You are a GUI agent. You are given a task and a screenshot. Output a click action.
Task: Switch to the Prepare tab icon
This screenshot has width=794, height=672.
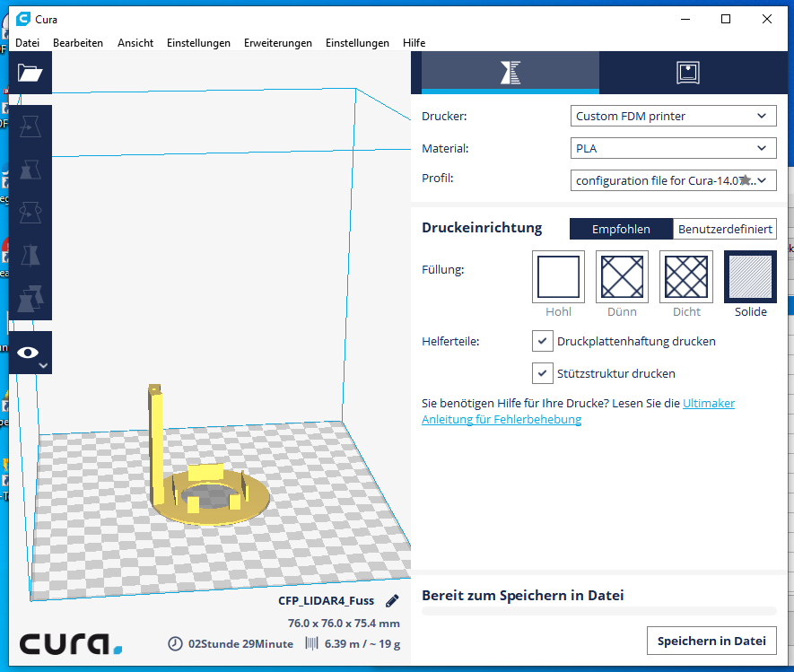click(510, 73)
